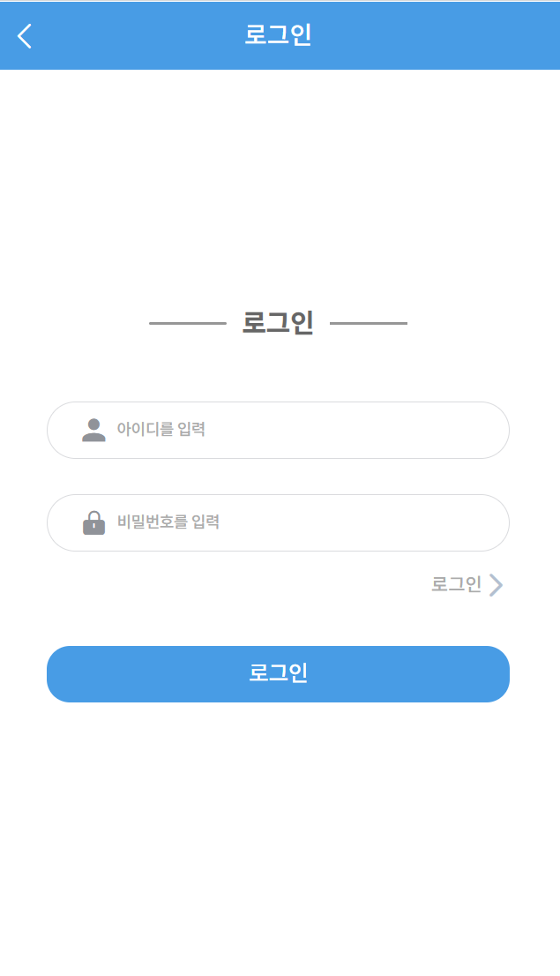
Task: Select the 비밀번호를 입력 placeholder text
Action: [168, 522]
